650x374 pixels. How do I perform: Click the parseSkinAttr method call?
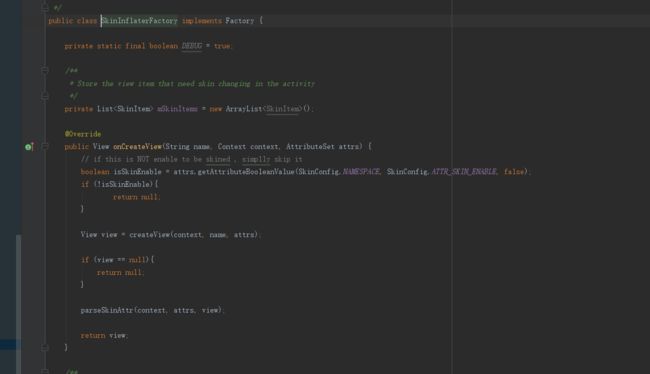(107, 310)
